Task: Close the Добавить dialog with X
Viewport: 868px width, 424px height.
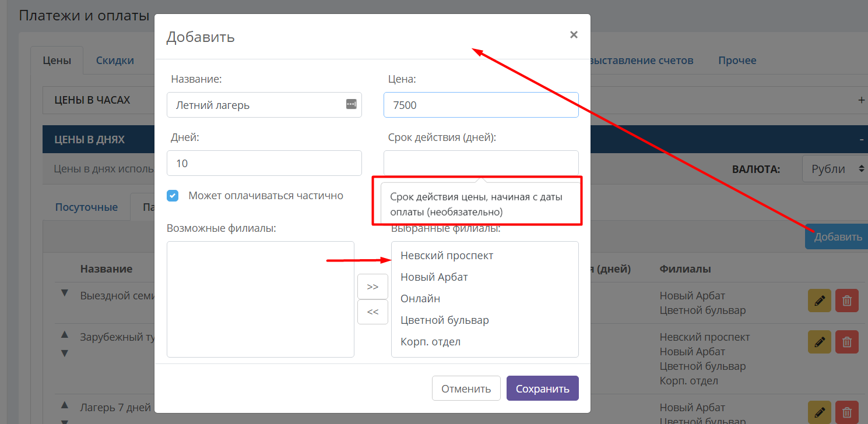Action: 574,35
